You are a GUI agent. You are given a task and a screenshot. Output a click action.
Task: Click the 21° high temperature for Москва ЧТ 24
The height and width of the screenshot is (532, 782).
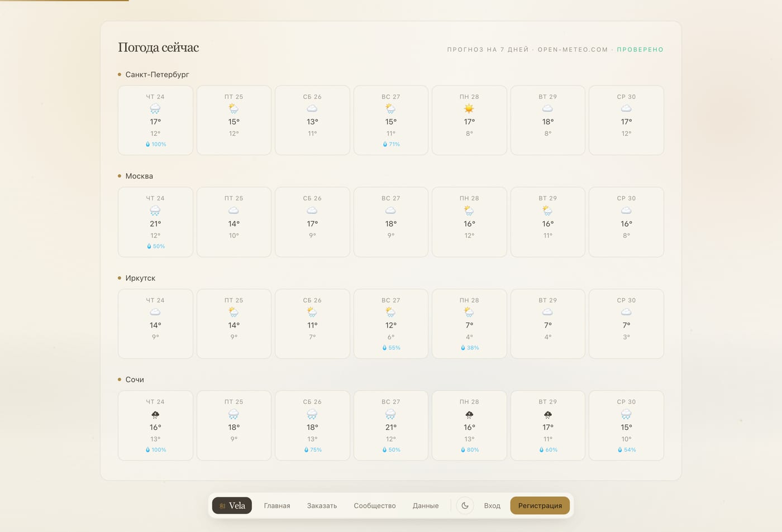[x=155, y=224]
